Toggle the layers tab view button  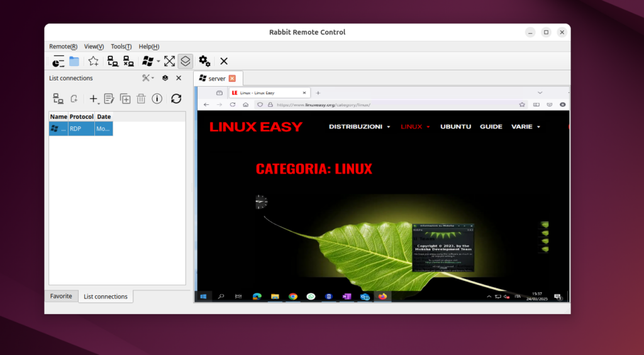(x=186, y=61)
